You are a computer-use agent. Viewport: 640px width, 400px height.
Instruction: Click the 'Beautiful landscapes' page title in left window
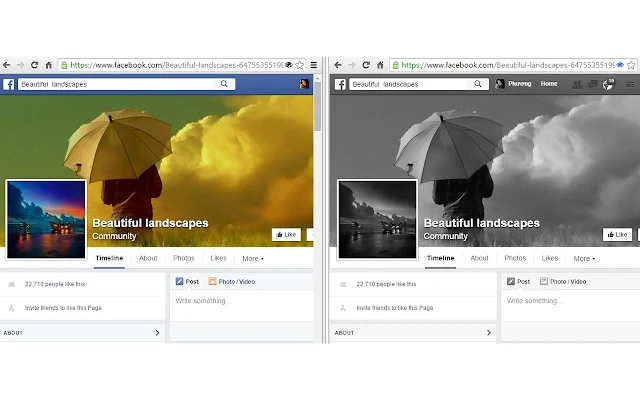coord(150,223)
